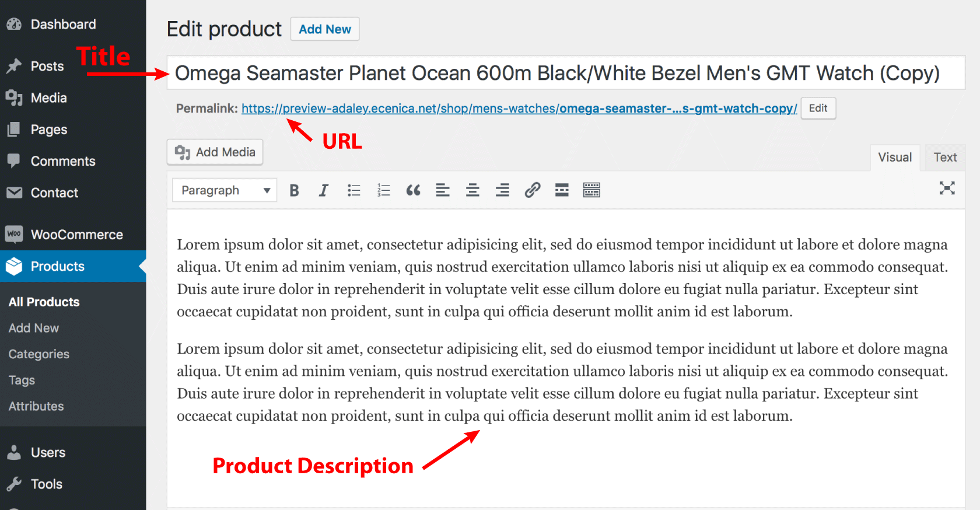Open the Contact menu item

tap(73, 193)
